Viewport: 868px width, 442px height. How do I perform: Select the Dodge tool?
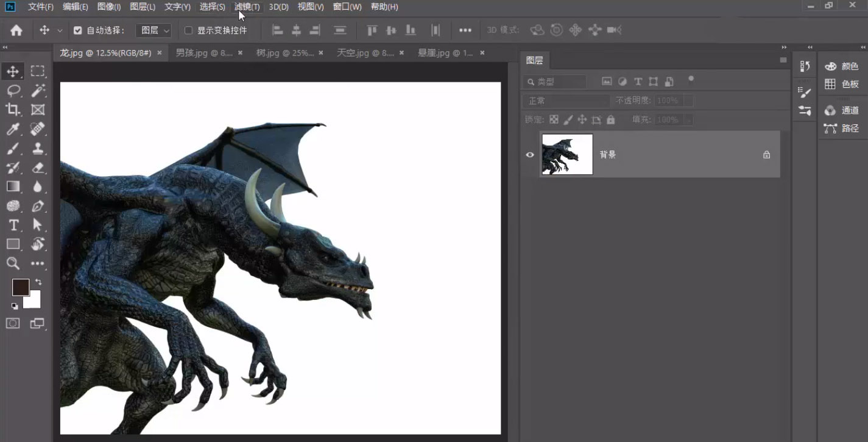[x=13, y=206]
